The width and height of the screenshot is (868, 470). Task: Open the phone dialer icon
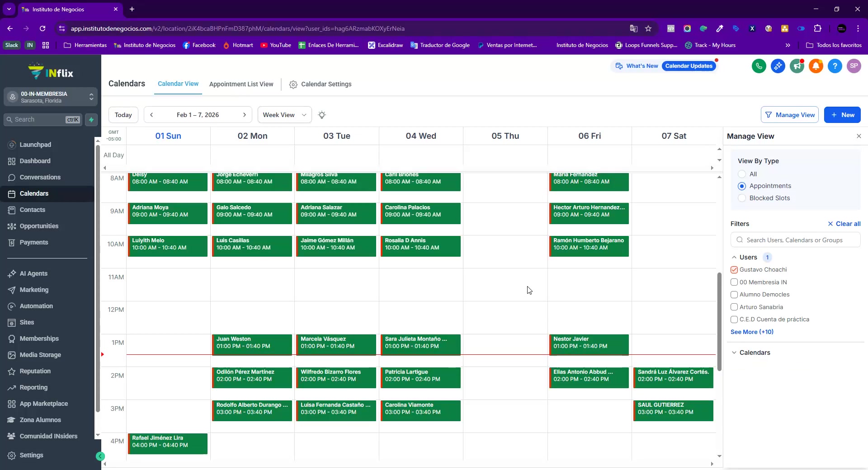(x=759, y=66)
